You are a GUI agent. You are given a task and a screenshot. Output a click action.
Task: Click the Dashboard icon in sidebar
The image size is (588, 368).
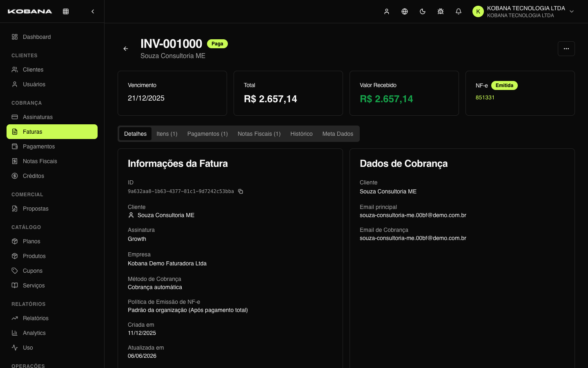pos(15,37)
